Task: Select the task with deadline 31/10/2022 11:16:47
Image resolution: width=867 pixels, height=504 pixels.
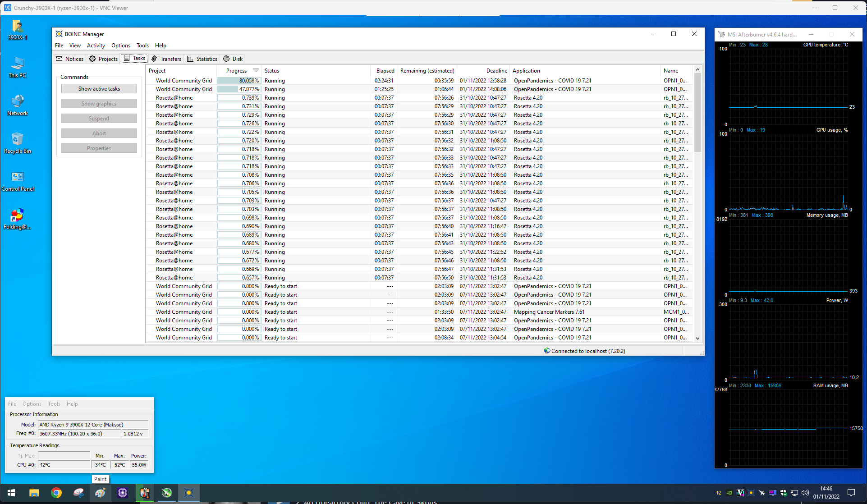Action: coord(419,226)
